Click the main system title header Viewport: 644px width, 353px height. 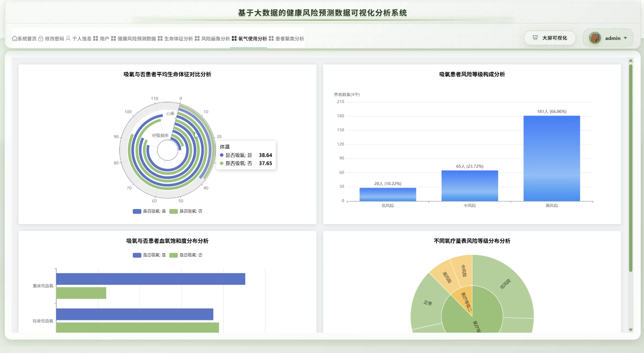[322, 13]
